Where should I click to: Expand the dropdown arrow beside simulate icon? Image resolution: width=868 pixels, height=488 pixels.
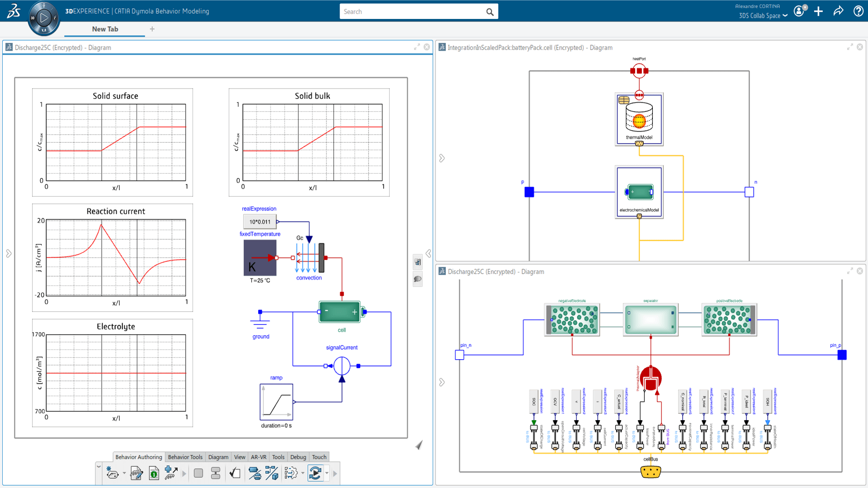[x=327, y=473]
